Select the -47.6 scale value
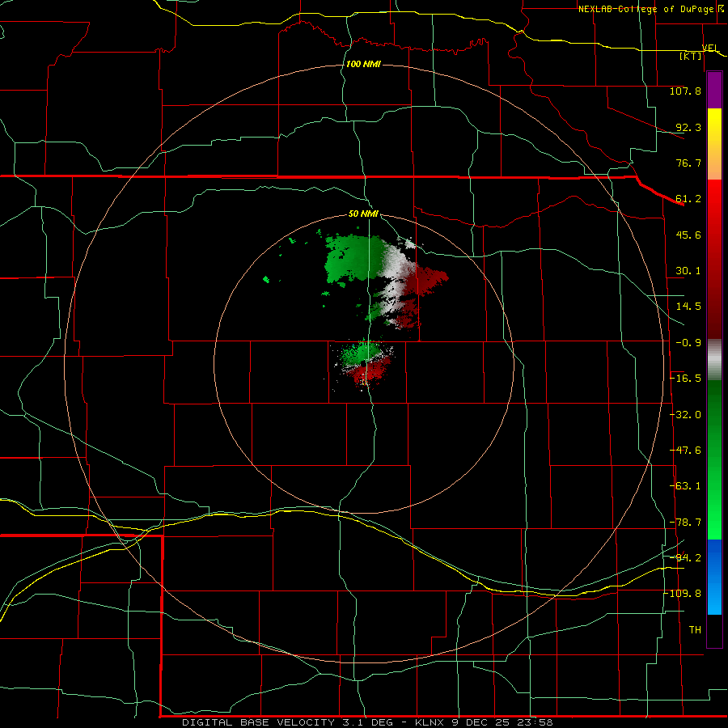 click(x=686, y=451)
